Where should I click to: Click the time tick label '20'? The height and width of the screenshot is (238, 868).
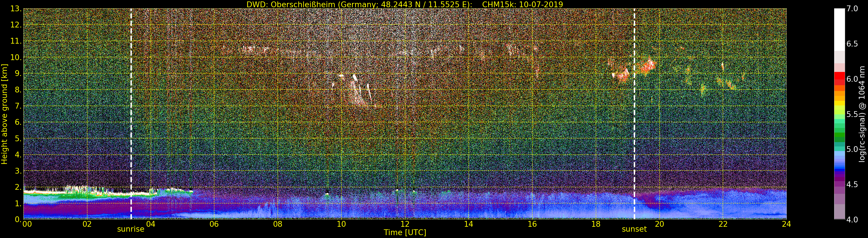659,224
